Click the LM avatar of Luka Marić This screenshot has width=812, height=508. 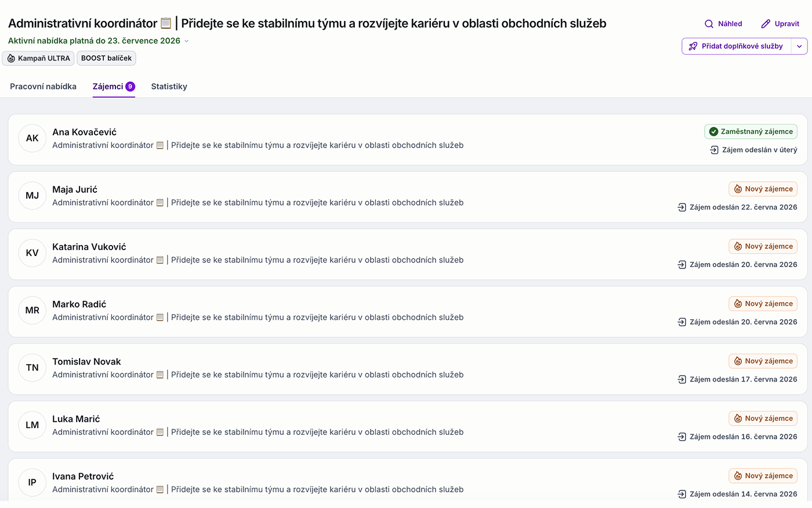[32, 426]
